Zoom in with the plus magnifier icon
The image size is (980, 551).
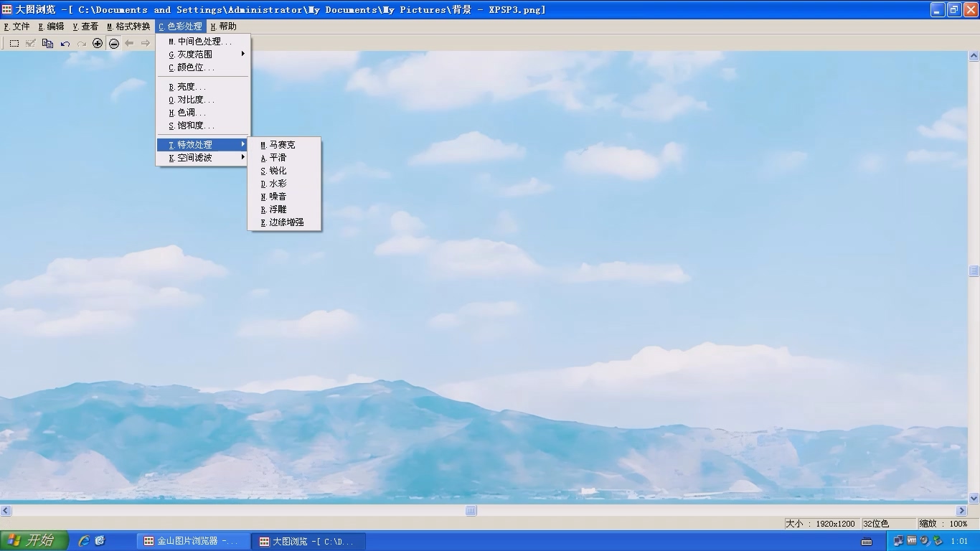[x=98, y=43]
